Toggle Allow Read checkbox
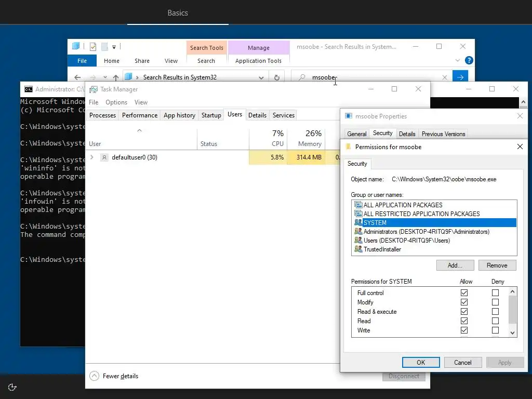This screenshot has height=399, width=532. pyautogui.click(x=464, y=321)
